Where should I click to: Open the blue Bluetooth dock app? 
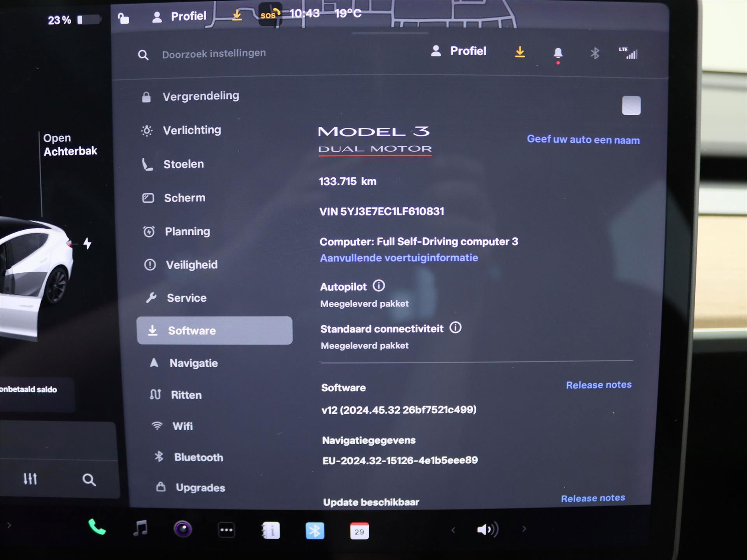click(x=315, y=531)
